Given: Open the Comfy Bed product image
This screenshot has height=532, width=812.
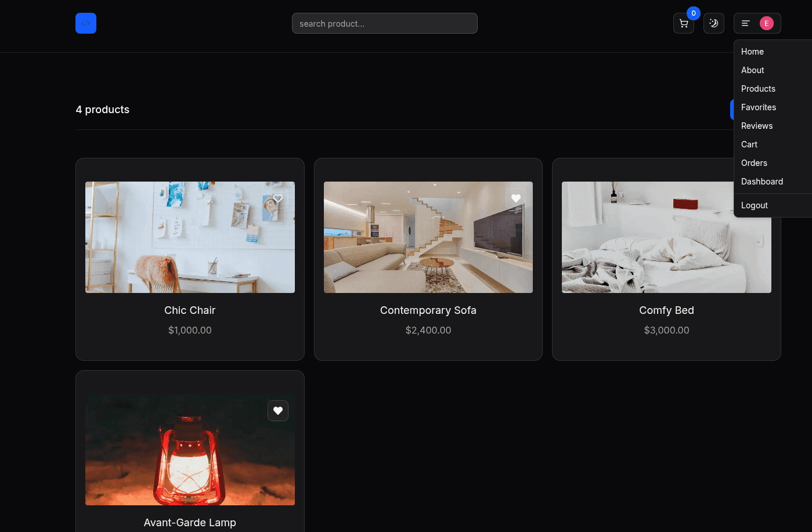Looking at the screenshot, I should [644, 249].
